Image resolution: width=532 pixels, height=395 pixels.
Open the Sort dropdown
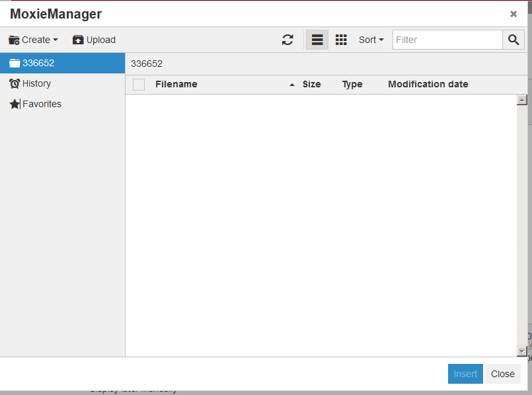tap(371, 40)
